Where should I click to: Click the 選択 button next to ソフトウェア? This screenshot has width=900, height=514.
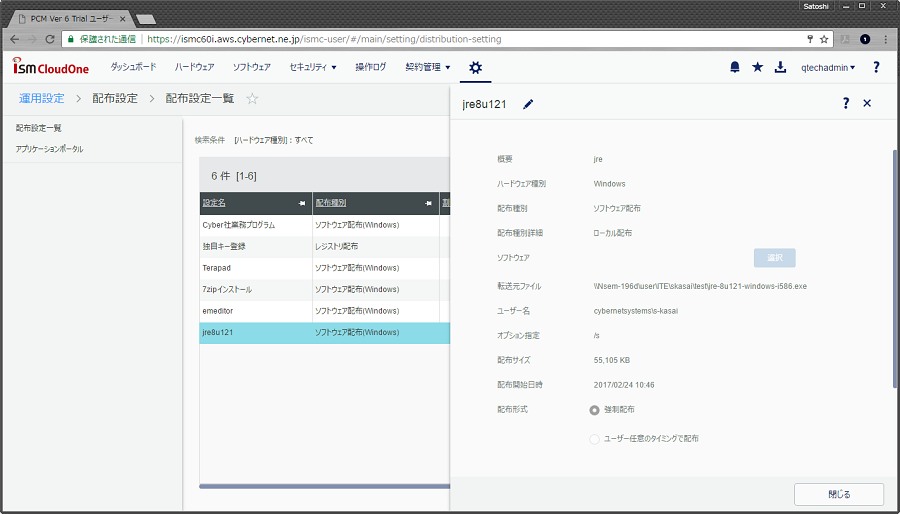(774, 258)
